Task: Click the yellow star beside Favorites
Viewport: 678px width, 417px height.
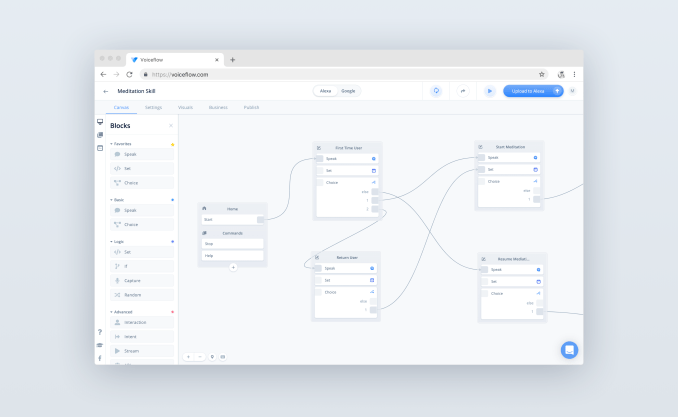Action: pos(172,144)
